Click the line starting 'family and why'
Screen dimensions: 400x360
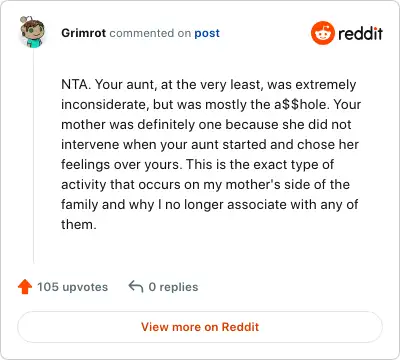click(x=210, y=204)
